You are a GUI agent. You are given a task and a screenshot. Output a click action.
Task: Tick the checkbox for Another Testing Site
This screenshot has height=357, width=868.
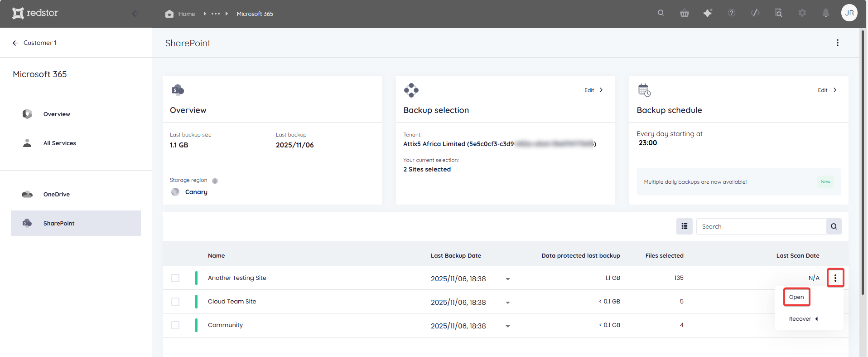175,278
